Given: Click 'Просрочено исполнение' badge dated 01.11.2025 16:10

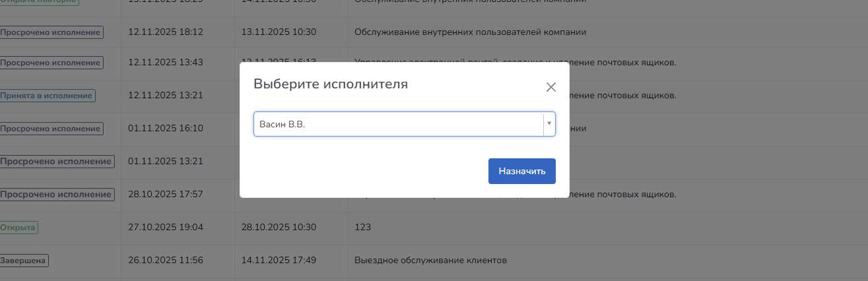Looking at the screenshot, I should (51, 129).
